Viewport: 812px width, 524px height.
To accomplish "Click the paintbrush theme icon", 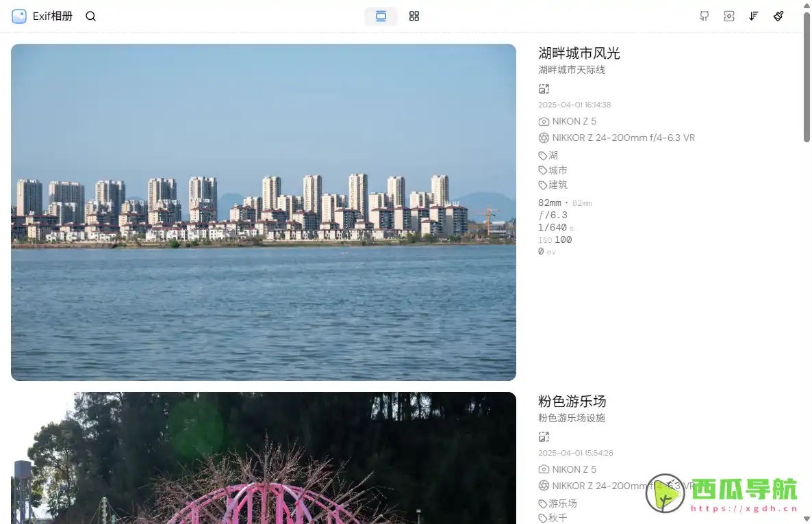I will tap(778, 16).
